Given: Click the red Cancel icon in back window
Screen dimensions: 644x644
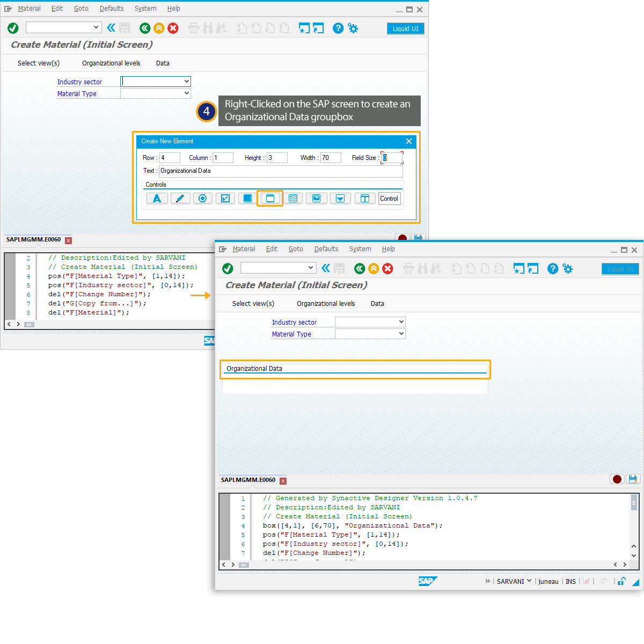Looking at the screenshot, I should 173,28.
